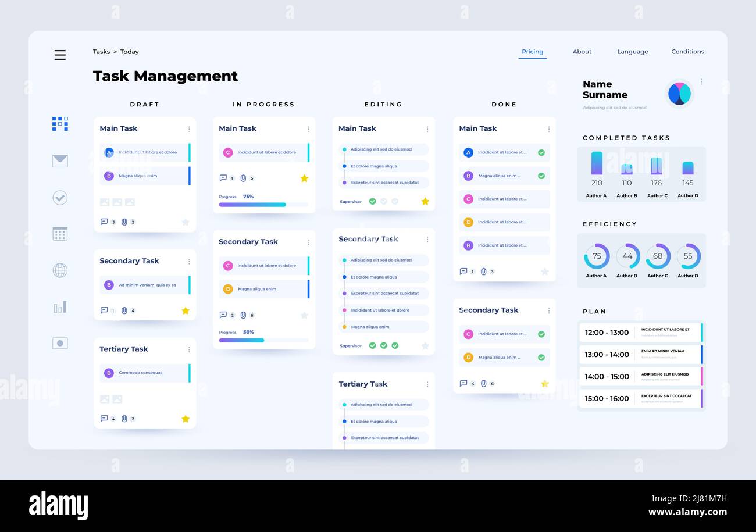Open the hamburger menu

point(60,55)
